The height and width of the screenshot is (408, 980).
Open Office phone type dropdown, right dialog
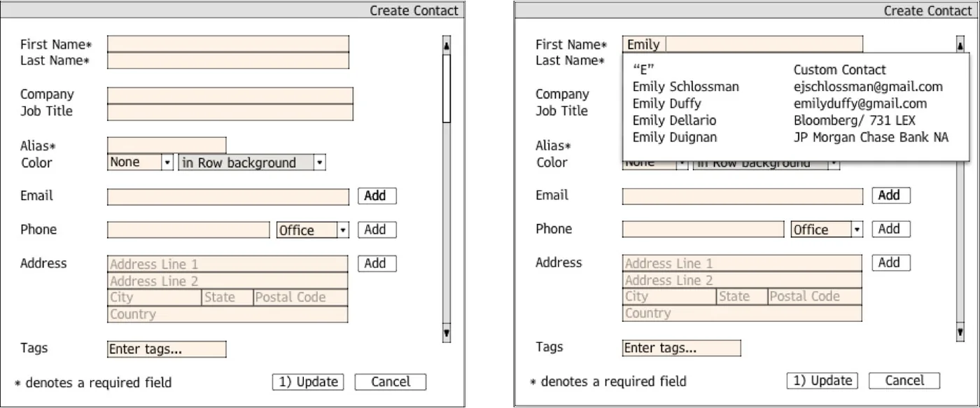click(x=827, y=230)
